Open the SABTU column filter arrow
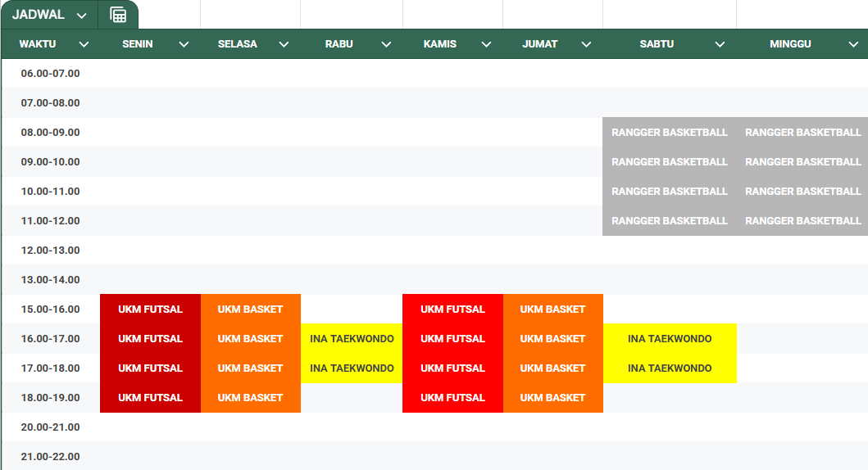 point(720,44)
